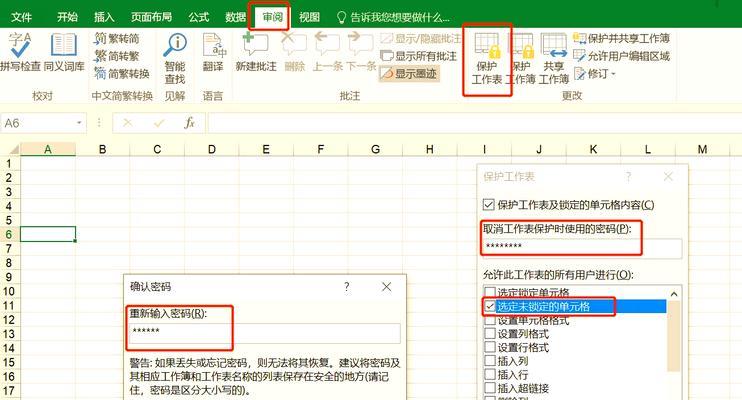The height and width of the screenshot is (400, 742).
Task: Switch to the 视图 tab
Action: click(x=309, y=18)
